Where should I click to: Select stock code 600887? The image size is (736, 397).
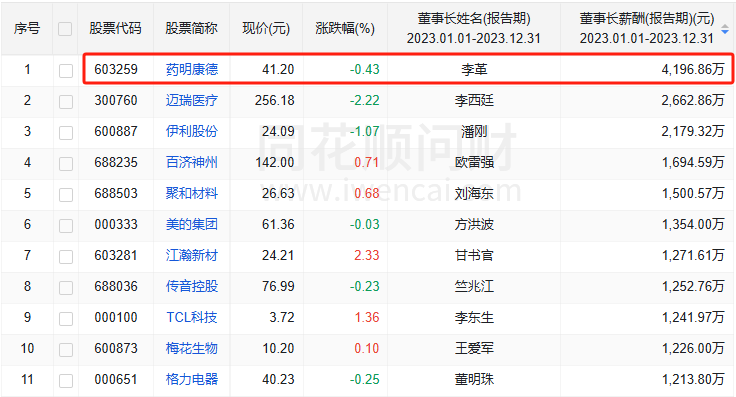[x=116, y=131]
